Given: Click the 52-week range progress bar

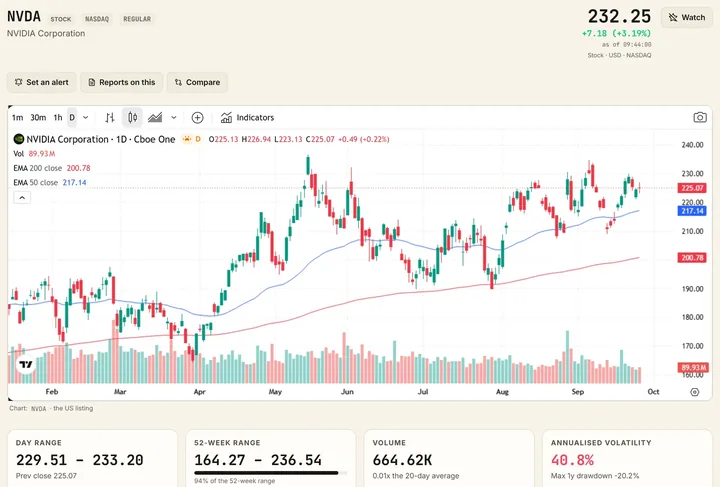Looking at the screenshot, I should point(270,473).
